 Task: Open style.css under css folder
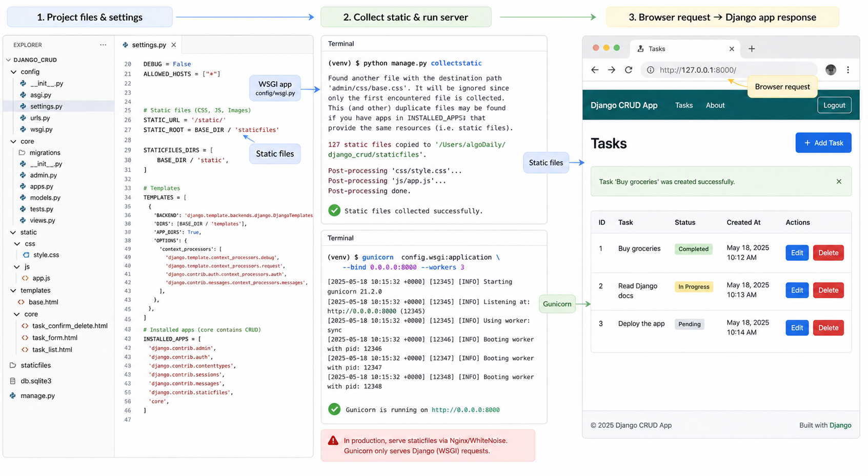46,255
